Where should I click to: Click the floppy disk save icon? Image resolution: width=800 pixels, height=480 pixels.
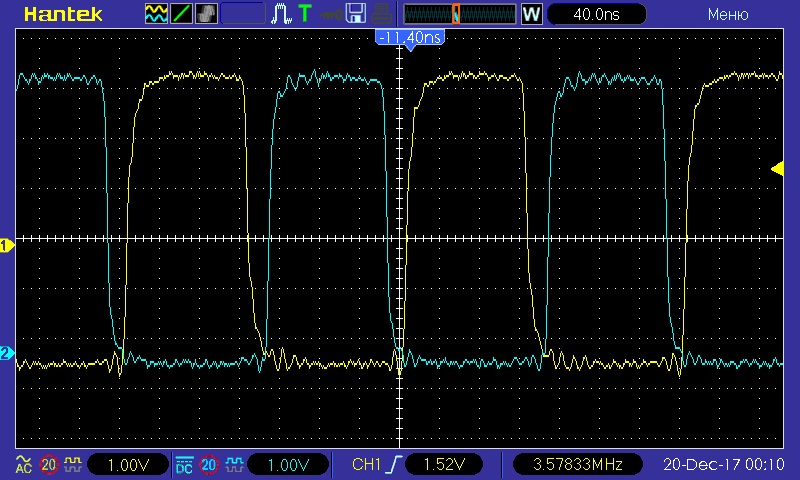[x=356, y=14]
